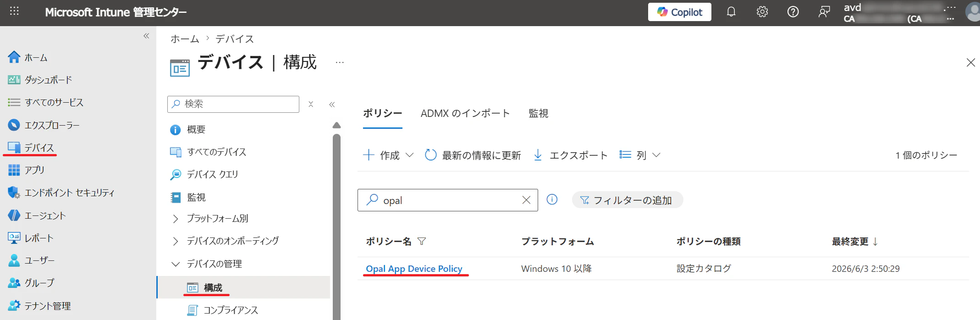
Task: Show the search info tooltip icon
Action: point(552,199)
